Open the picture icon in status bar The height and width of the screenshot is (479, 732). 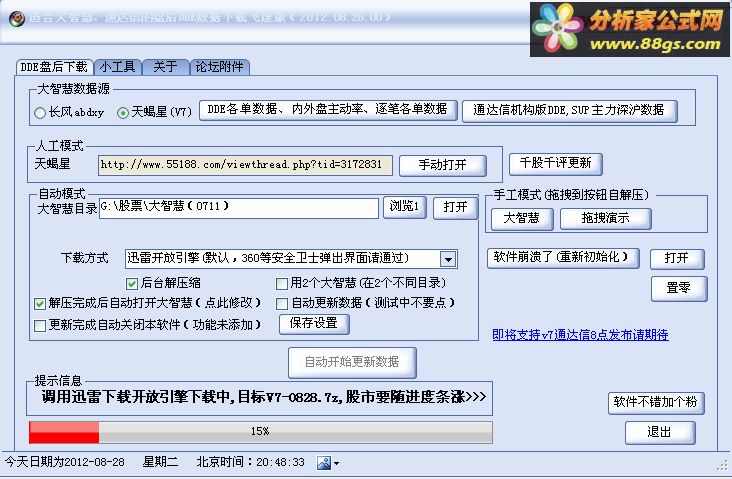(324, 463)
